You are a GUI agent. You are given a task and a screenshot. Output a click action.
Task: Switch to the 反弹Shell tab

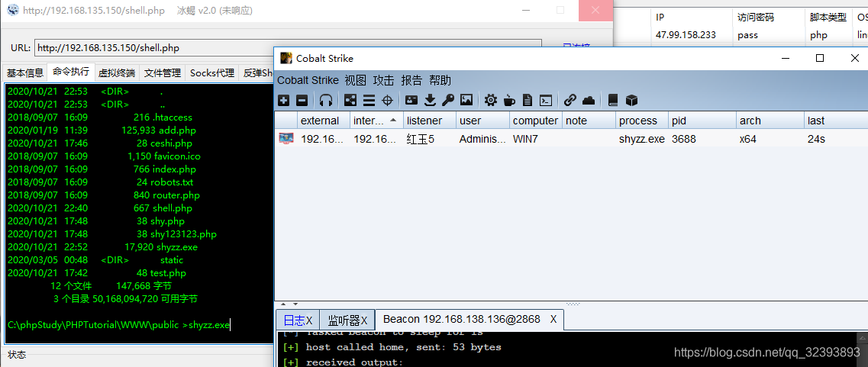(257, 72)
